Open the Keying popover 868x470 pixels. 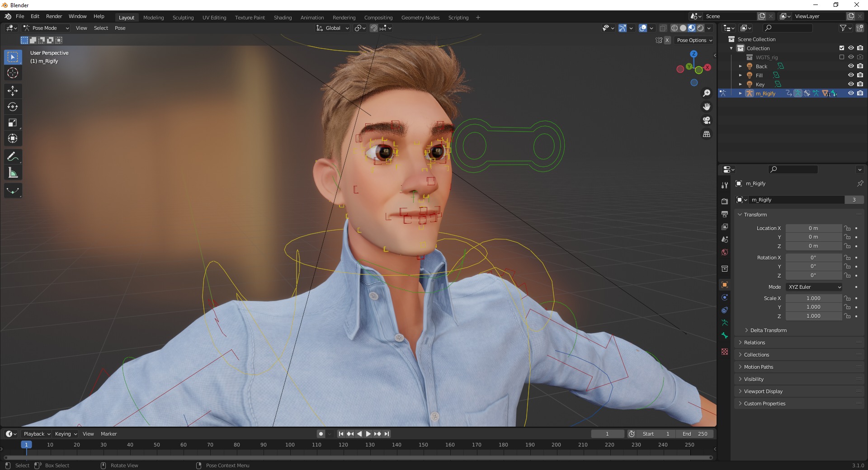[66, 434]
